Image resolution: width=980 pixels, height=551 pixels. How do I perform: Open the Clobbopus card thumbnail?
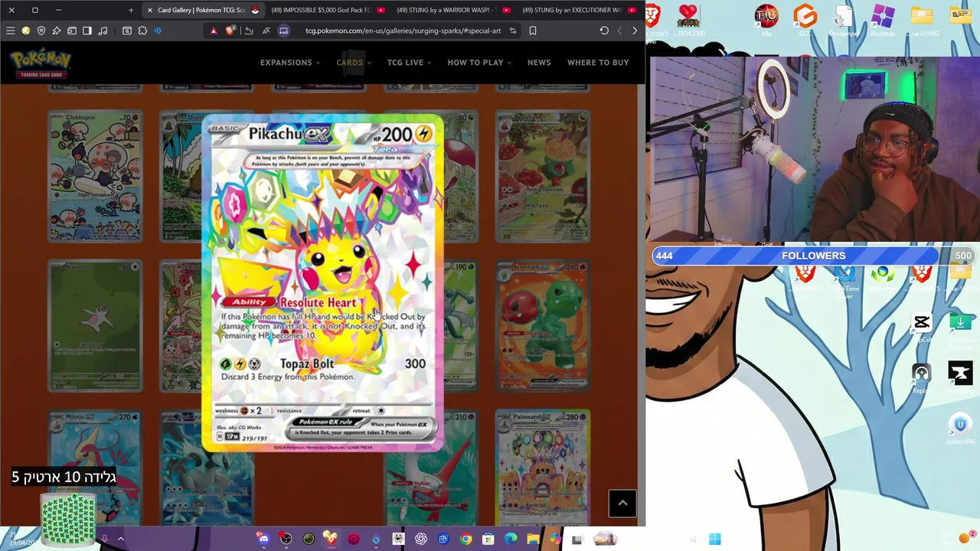click(x=95, y=177)
